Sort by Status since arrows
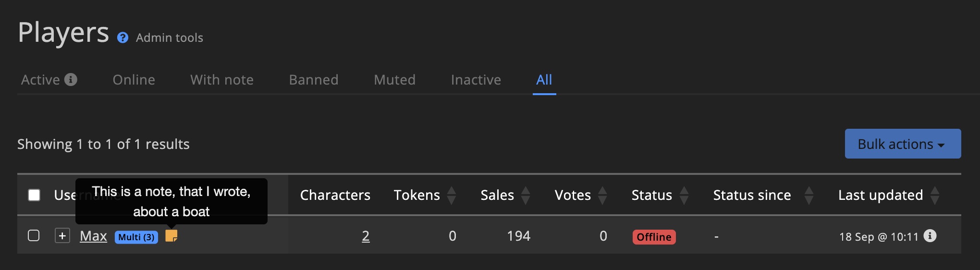The image size is (980, 270). coord(809,195)
